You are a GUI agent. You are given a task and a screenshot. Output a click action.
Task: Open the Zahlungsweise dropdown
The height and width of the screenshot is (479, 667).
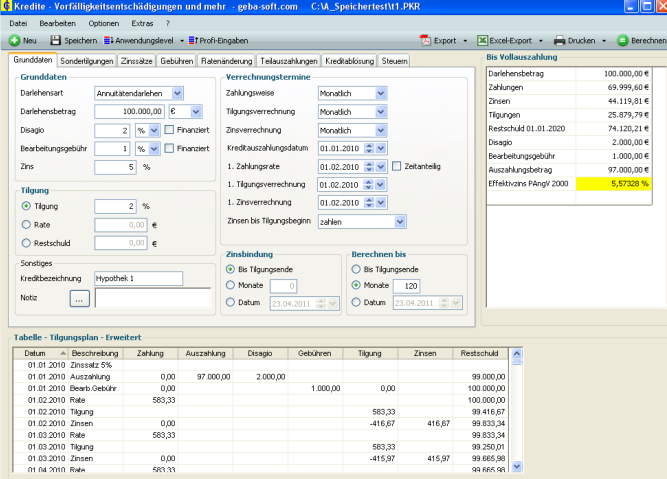pyautogui.click(x=380, y=93)
